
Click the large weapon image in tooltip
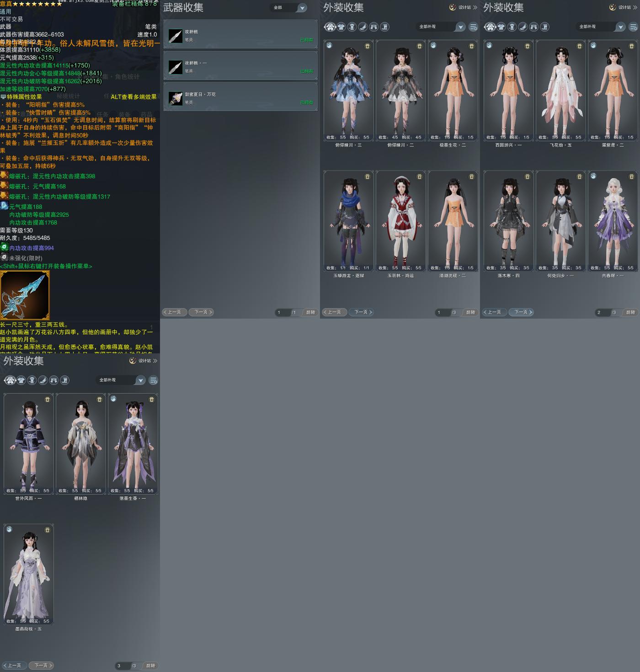click(x=25, y=295)
